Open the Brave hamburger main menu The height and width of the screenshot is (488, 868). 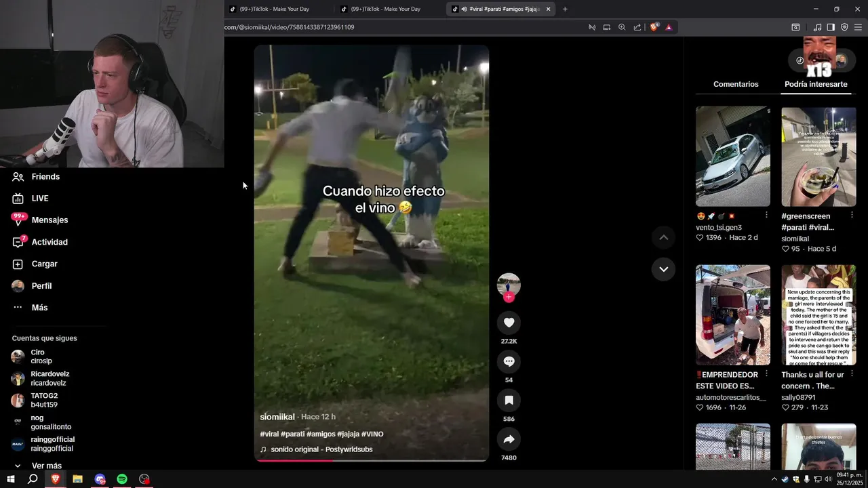point(858,27)
